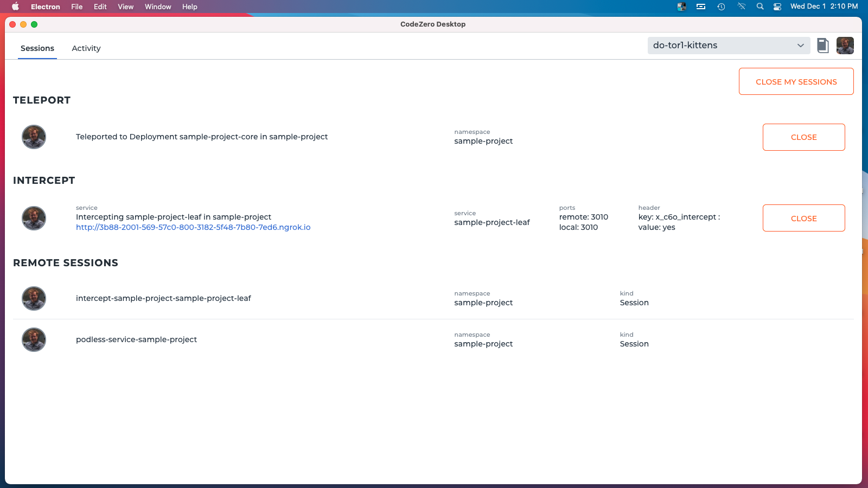The image size is (868, 488).
Task: Click the avatar in the Teleport session row
Action: tap(34, 137)
